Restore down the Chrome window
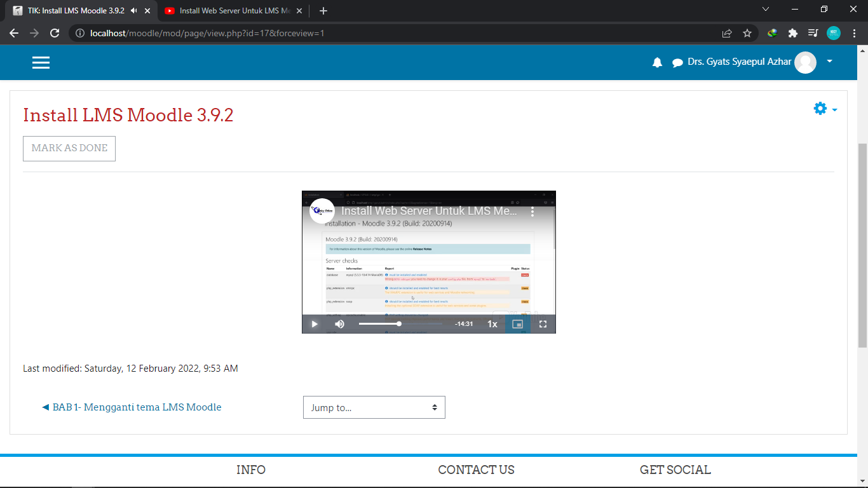Screen dimensions: 868x488 click(x=824, y=10)
